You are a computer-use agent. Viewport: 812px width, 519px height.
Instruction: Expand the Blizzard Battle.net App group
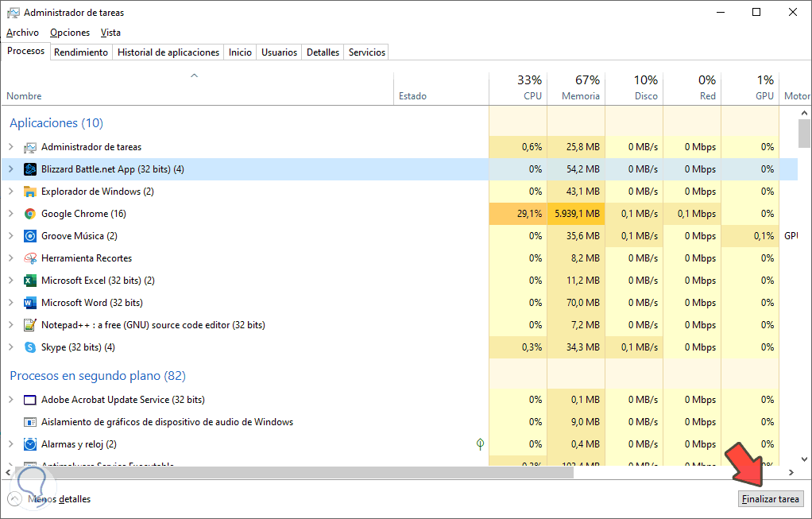click(x=11, y=168)
